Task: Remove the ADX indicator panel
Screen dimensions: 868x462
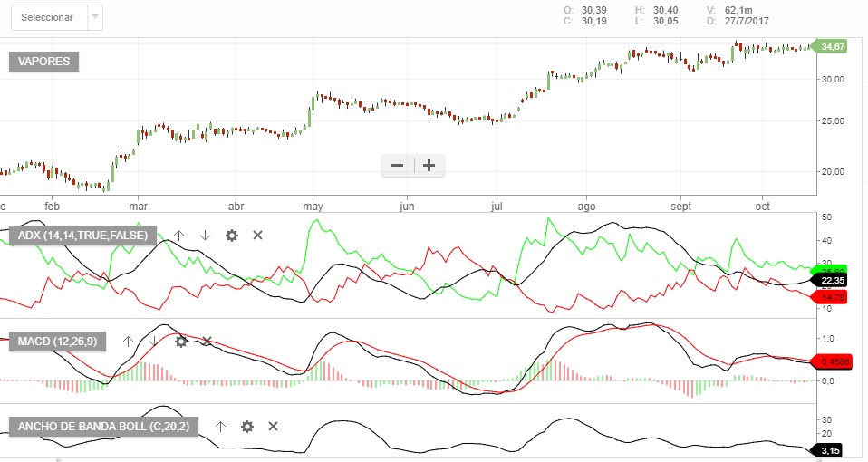Action: pos(257,236)
